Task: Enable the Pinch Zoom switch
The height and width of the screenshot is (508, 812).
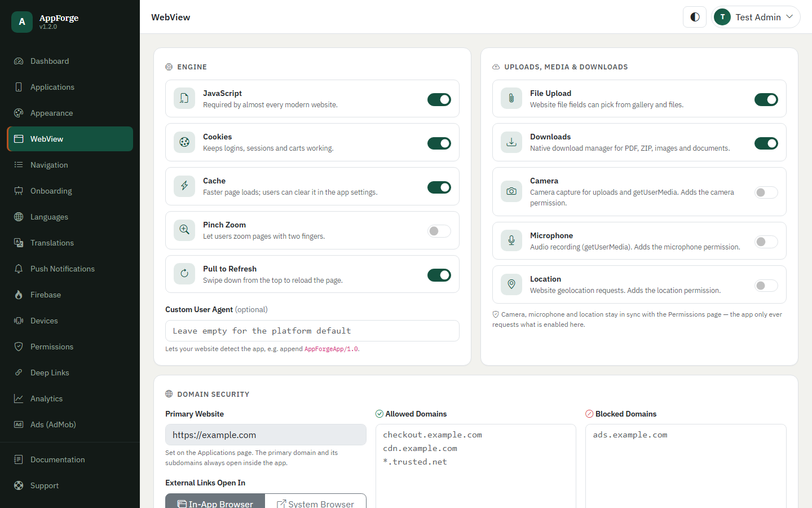Action: [x=439, y=231]
